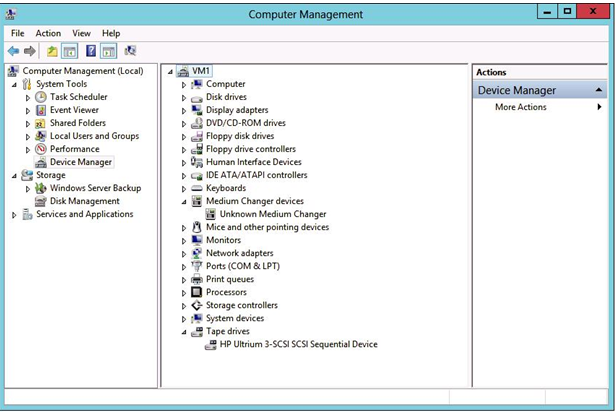Toggle Show/Hide Console Tree toolbar icon
The width and height of the screenshot is (615, 412).
[x=70, y=51]
